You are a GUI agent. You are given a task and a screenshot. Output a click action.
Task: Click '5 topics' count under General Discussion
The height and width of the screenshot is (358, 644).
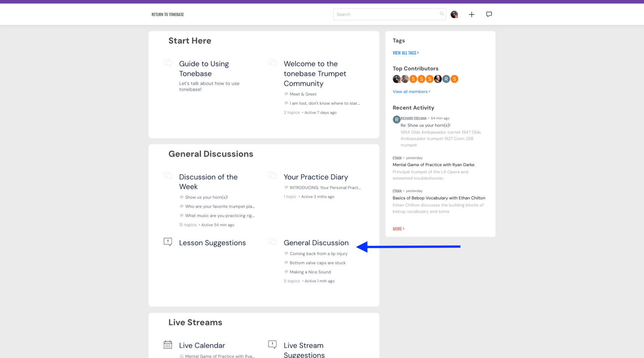[292, 281]
